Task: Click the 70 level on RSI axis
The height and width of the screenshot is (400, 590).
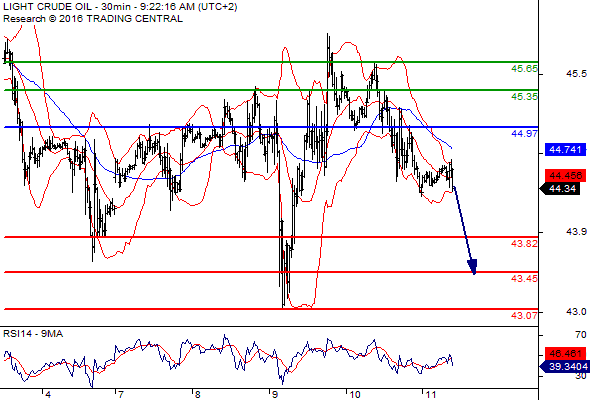Action: tap(580, 335)
